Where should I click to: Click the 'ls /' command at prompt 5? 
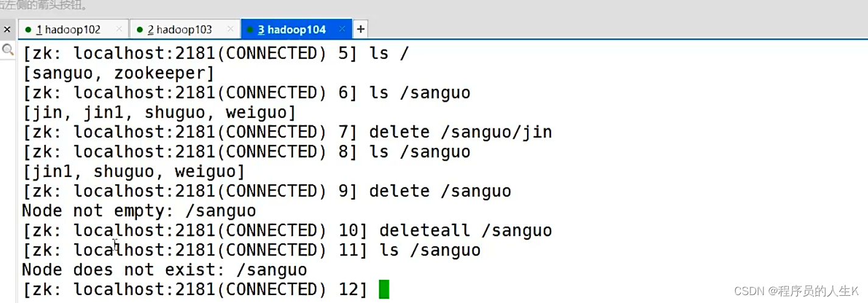(389, 54)
